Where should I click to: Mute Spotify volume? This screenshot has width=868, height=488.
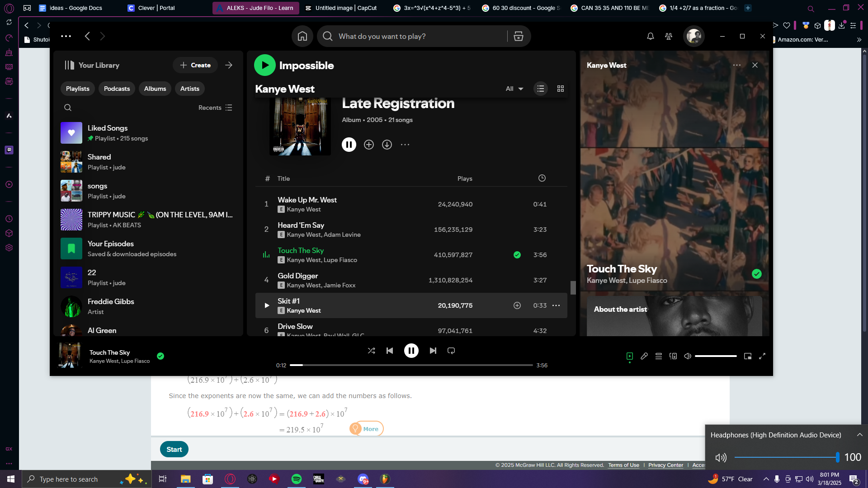(688, 356)
